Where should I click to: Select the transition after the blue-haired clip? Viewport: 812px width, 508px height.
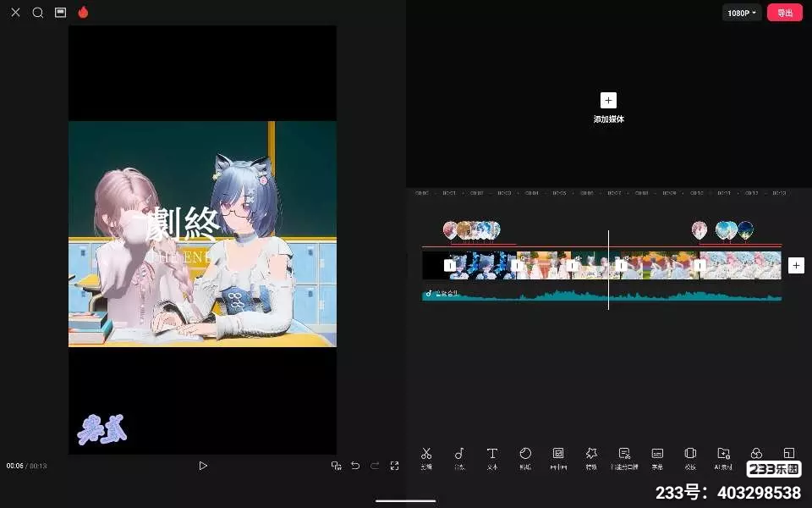[516, 265]
